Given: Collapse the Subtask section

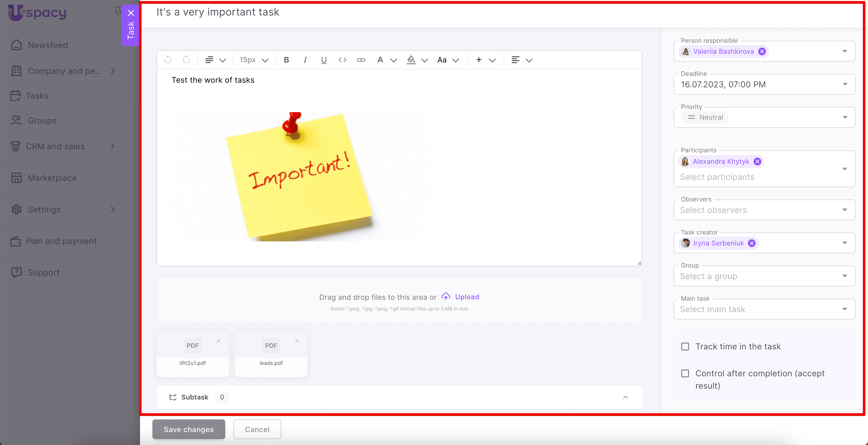Looking at the screenshot, I should point(625,397).
